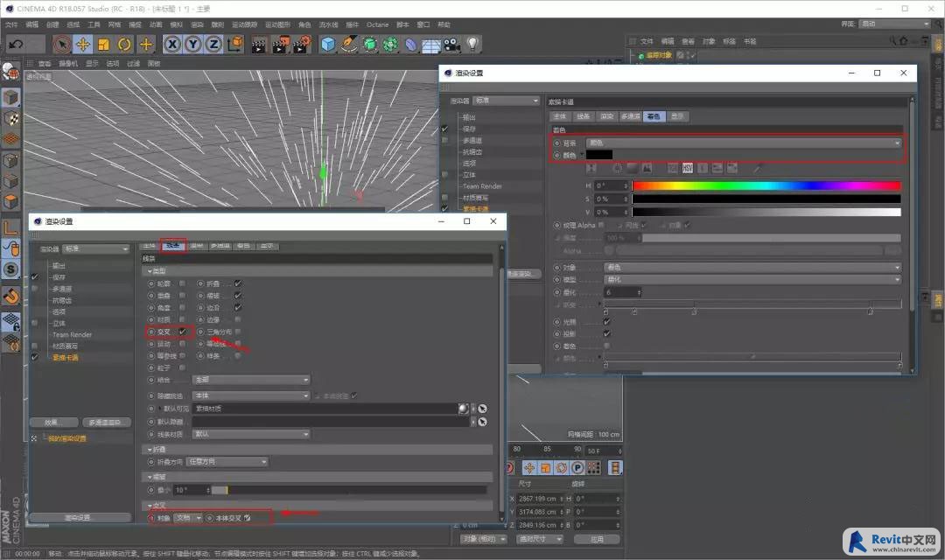The width and height of the screenshot is (945, 560).
Task: Open the Intersection Object (对象) dropdown
Action: point(188,518)
